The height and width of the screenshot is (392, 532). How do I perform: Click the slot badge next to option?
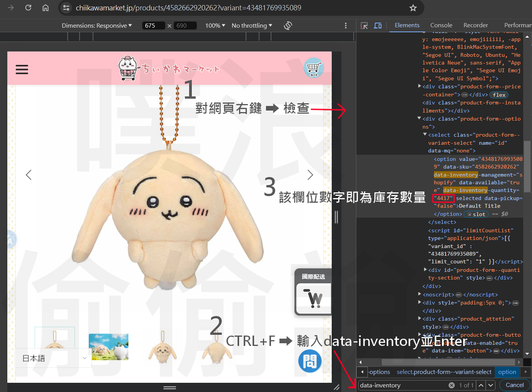pos(476,214)
